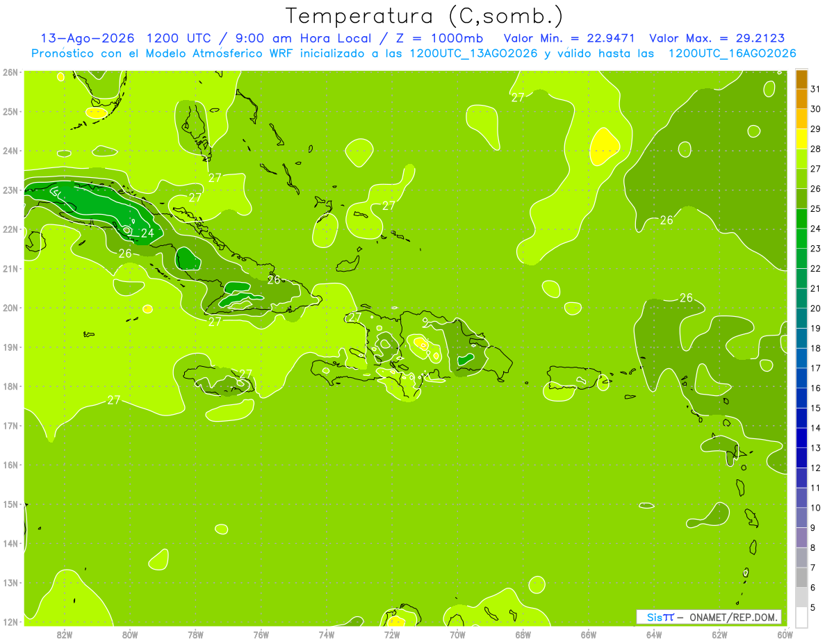Click the 66W longitude axis label

(589, 634)
